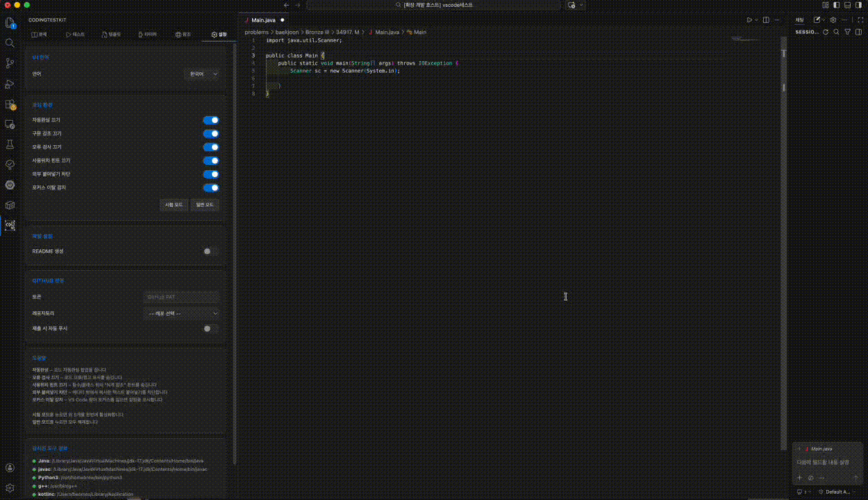Filter the chat sessions list

pos(847,32)
